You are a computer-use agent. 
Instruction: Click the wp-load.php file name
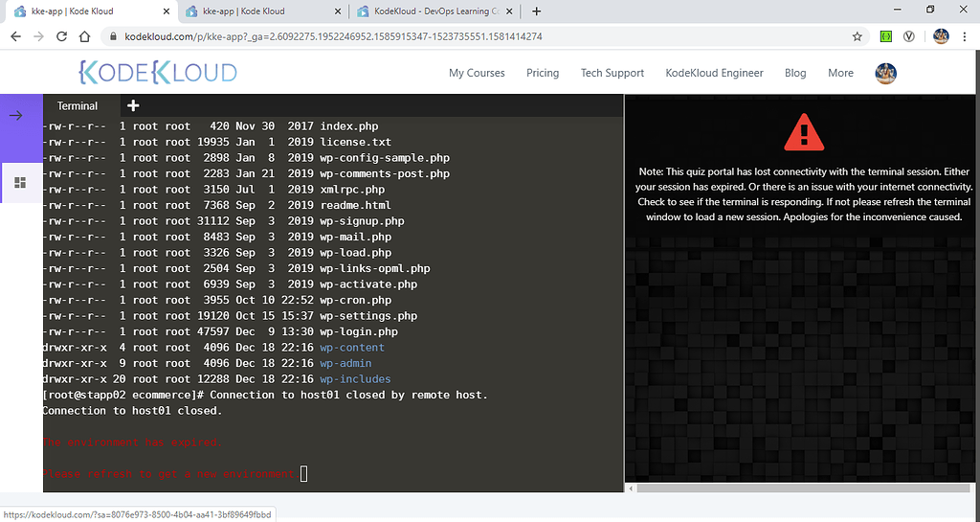coord(356,253)
